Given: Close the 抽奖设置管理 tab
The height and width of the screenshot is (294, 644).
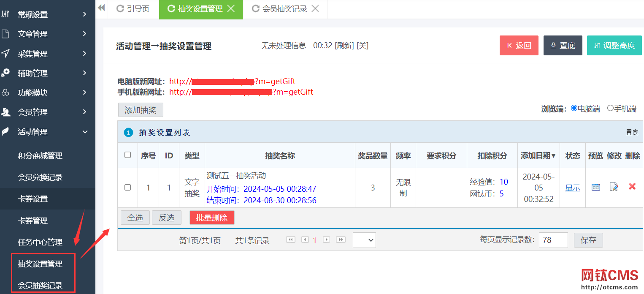Looking at the screenshot, I should pyautogui.click(x=231, y=9).
